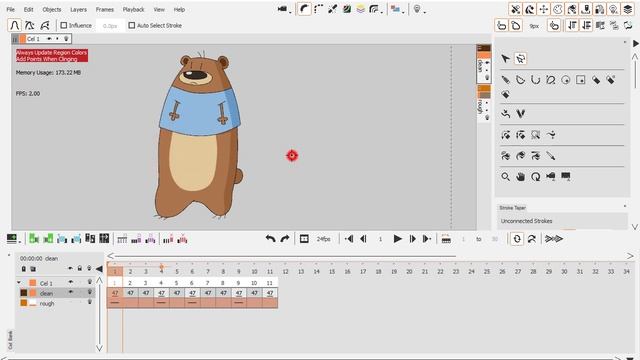Click the 24fps frame rate field

[324, 239]
